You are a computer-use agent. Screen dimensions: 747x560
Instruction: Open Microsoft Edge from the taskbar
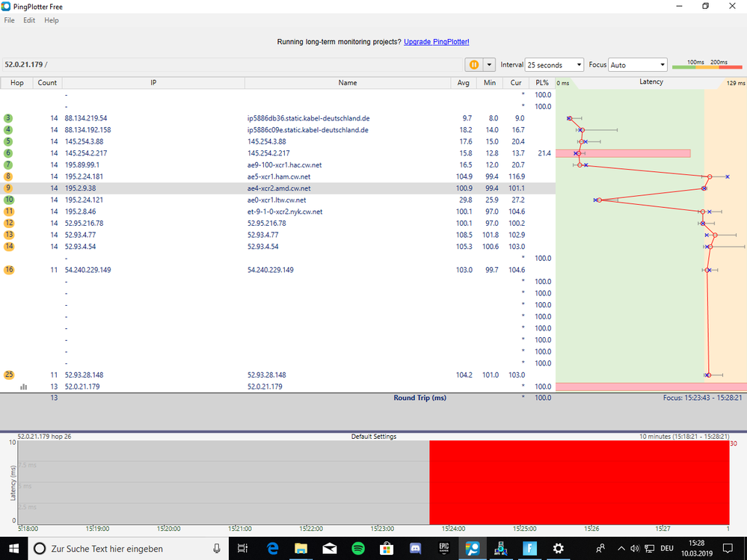pos(272,549)
